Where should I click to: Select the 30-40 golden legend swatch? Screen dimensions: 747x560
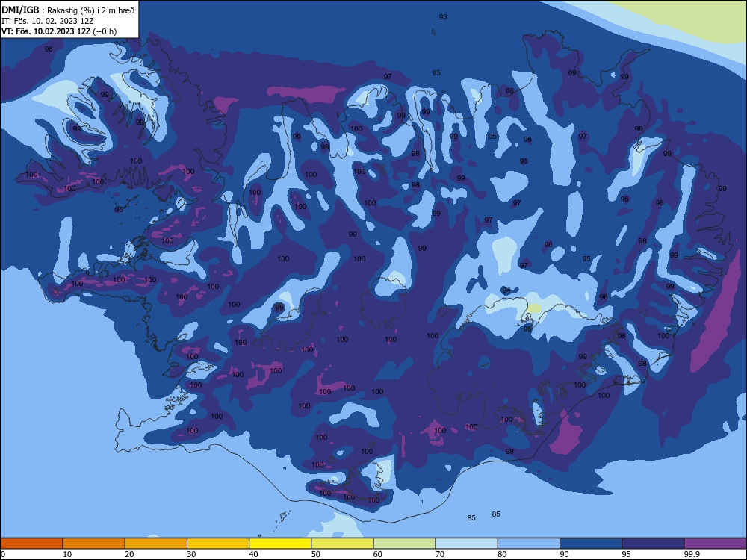point(218,544)
